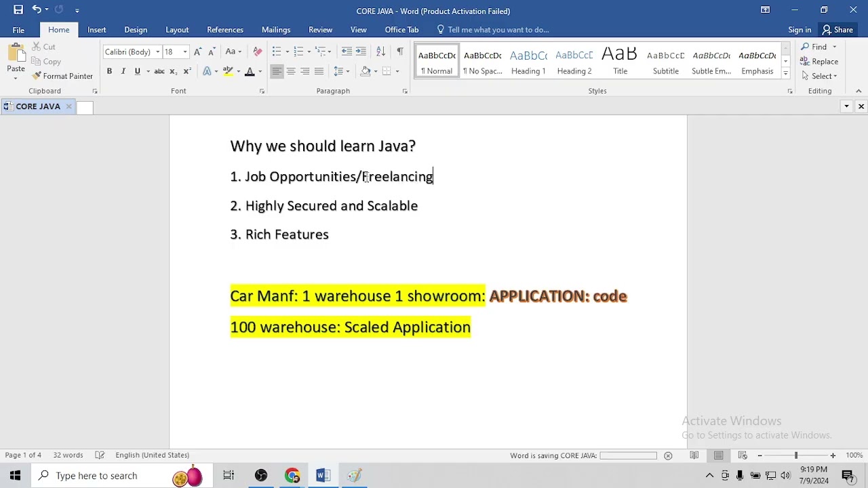Screen dimensions: 868x488
Task: Click the 32 words count
Action: click(68, 455)
